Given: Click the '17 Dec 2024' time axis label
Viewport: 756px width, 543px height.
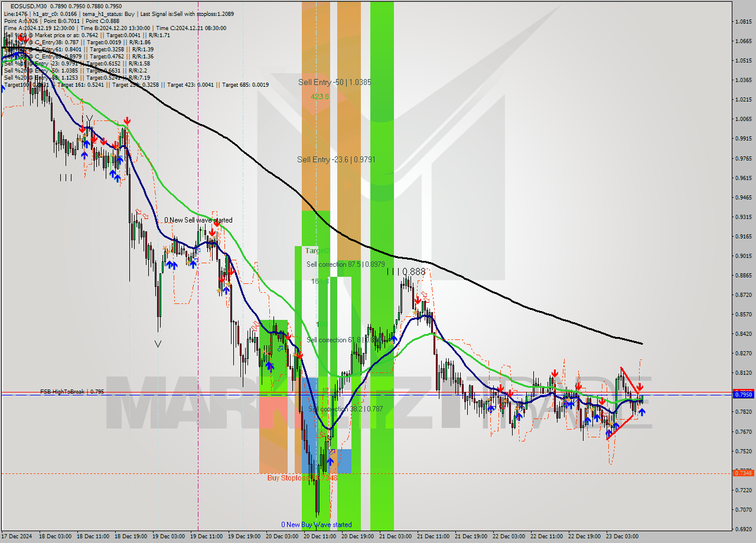Looking at the screenshot, I should 18,537.
